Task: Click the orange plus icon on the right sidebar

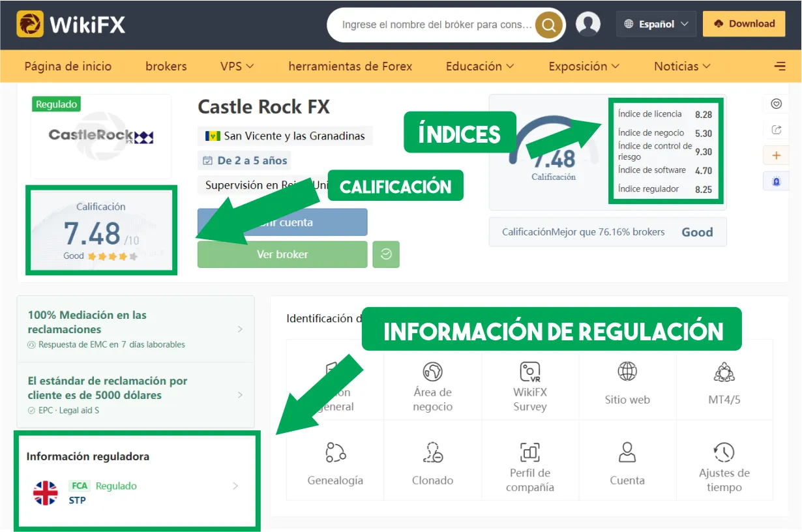Action: 776,156
